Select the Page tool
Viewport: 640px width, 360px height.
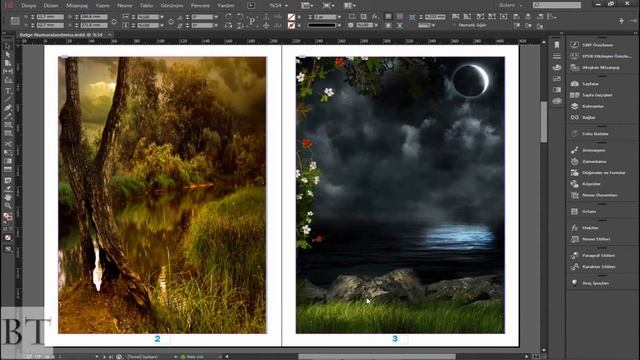click(x=8, y=63)
